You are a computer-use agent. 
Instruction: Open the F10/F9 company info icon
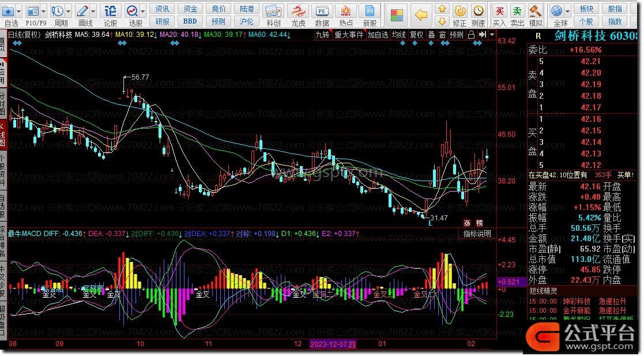[32, 11]
